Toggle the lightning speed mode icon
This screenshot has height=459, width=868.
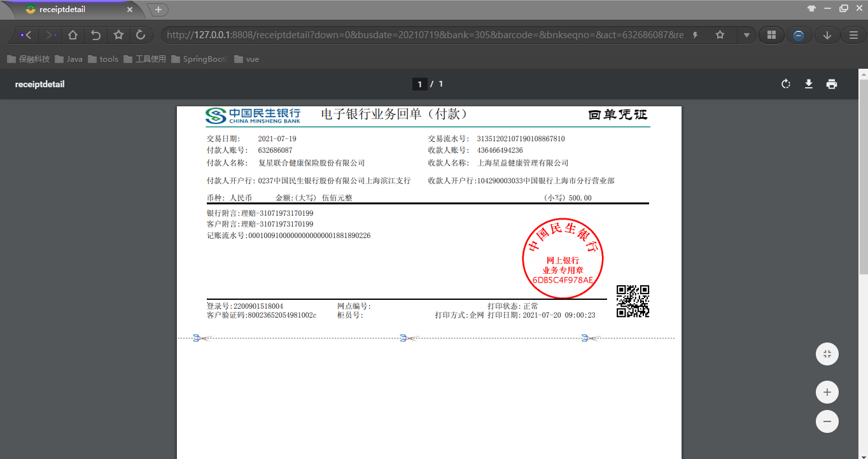pyautogui.click(x=696, y=35)
